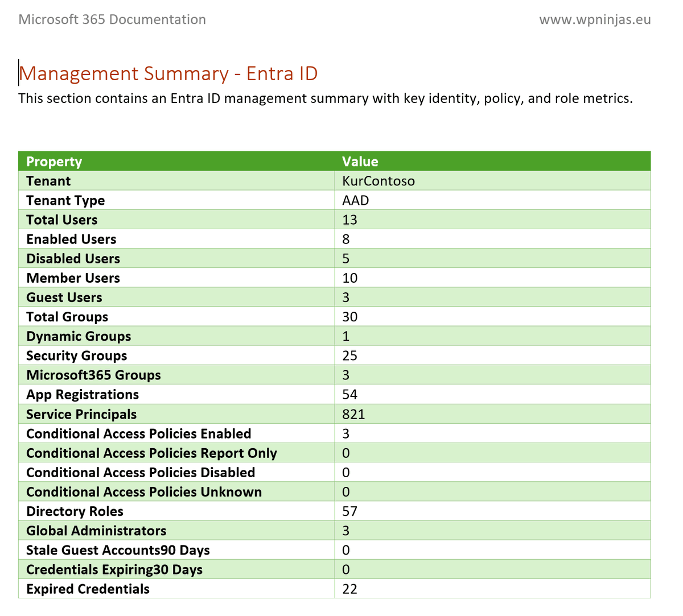683x616 pixels.
Task: Select the 'Member Users' label
Action: pyautogui.click(x=73, y=278)
